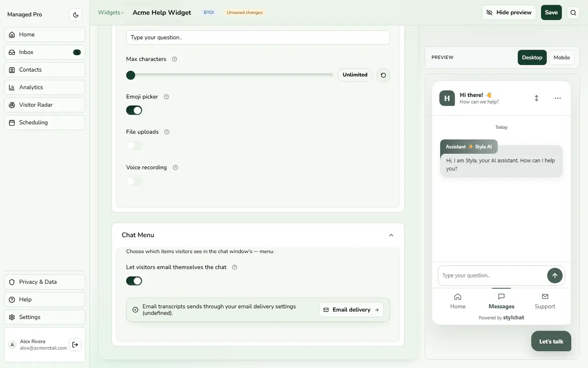Click the Let's talk launcher button
Viewport: 588px width, 368px height.
(x=551, y=341)
